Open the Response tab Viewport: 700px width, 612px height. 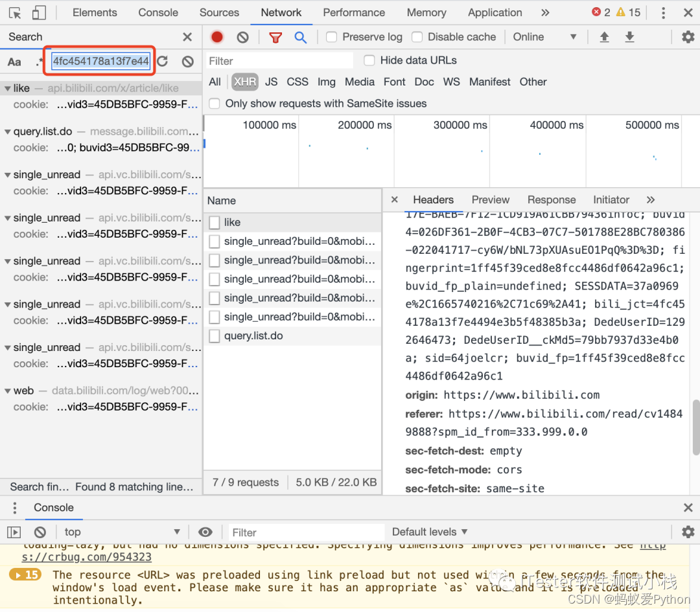(552, 200)
